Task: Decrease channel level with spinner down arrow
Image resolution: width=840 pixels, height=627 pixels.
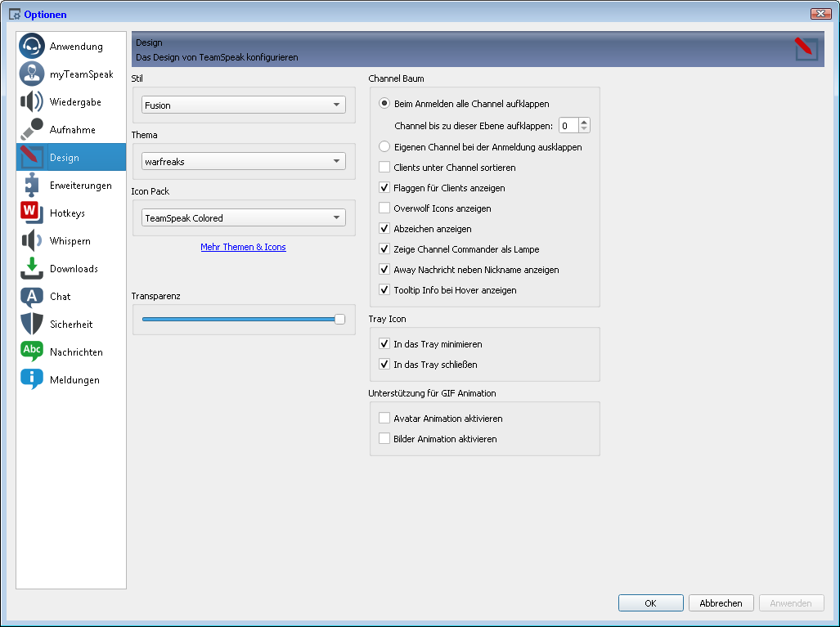Action: 584,129
